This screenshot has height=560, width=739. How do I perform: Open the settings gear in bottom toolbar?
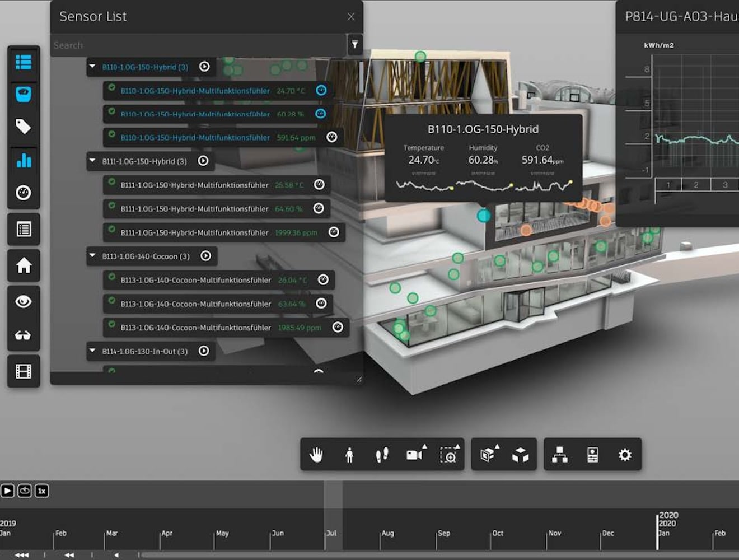625,455
